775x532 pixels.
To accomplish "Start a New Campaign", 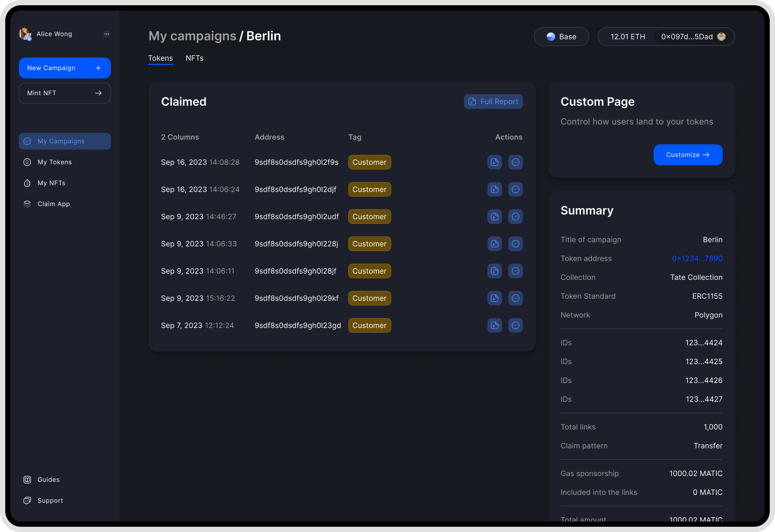I will (x=65, y=68).
